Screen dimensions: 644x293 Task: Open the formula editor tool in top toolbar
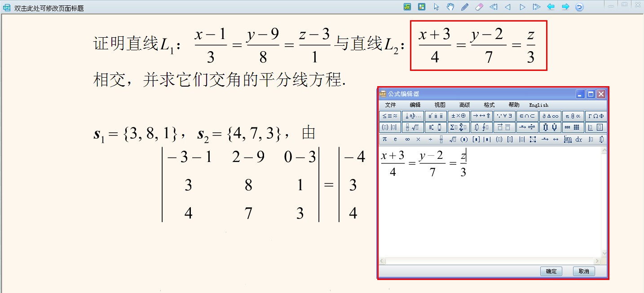407,7
